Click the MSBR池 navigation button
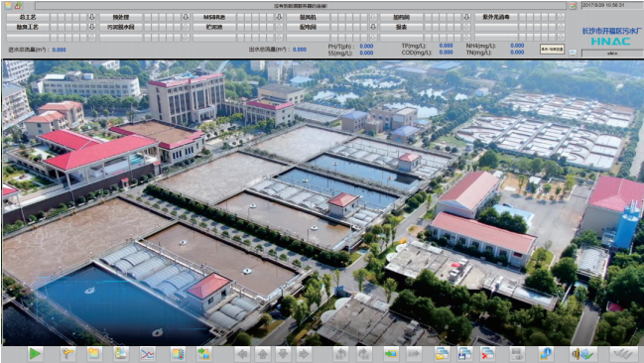Image resolution: width=644 pixels, height=363 pixels. tap(214, 17)
